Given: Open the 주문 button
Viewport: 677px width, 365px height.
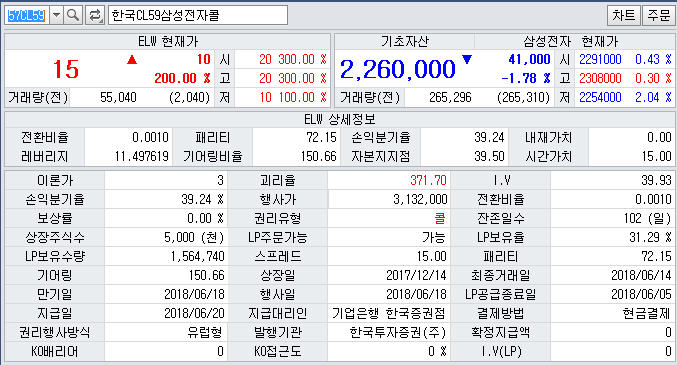Looking at the screenshot, I should pyautogui.click(x=658, y=16).
